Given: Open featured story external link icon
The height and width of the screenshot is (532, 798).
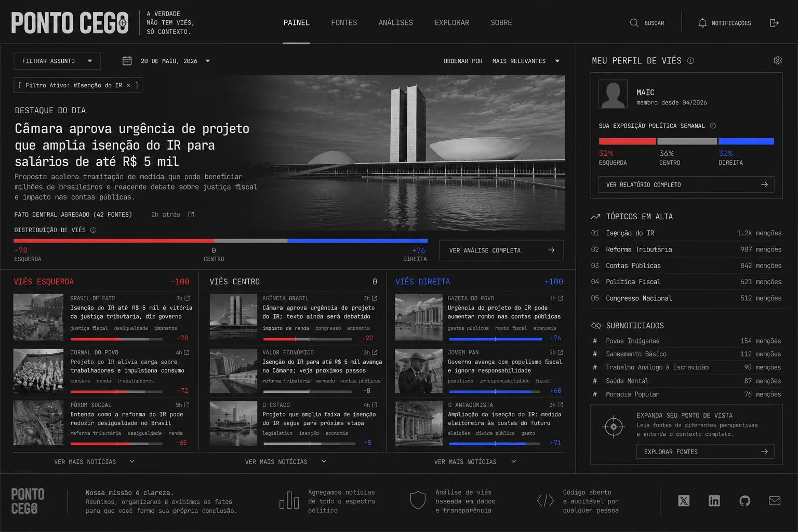Looking at the screenshot, I should pos(191,215).
